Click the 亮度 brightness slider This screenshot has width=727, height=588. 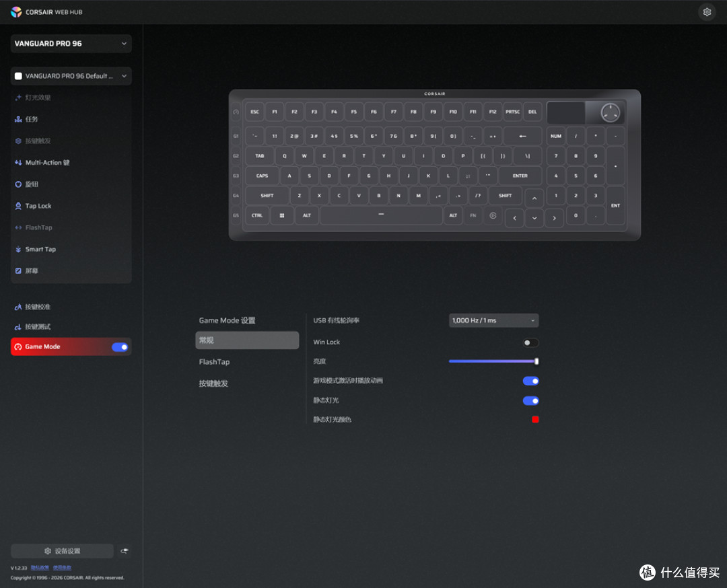tap(494, 361)
